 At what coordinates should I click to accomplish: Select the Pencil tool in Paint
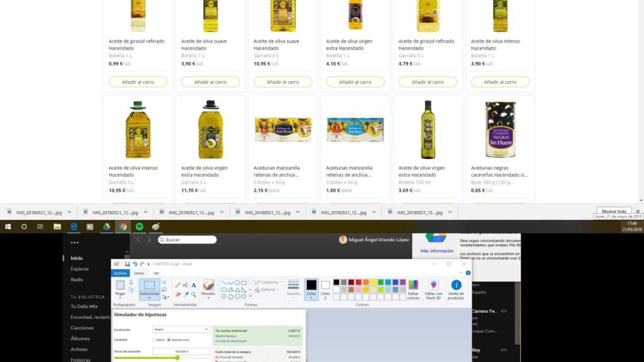click(178, 285)
